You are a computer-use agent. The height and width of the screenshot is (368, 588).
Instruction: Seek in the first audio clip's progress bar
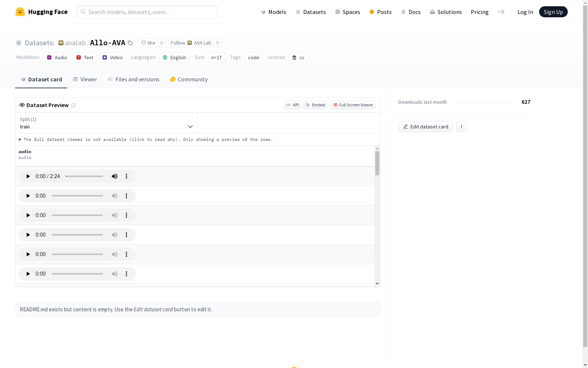(x=84, y=176)
